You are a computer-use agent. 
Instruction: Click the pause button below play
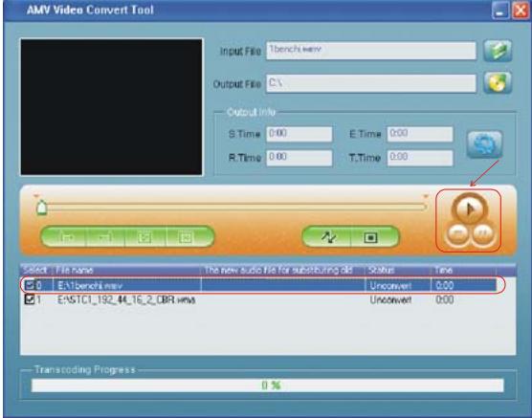point(483,233)
